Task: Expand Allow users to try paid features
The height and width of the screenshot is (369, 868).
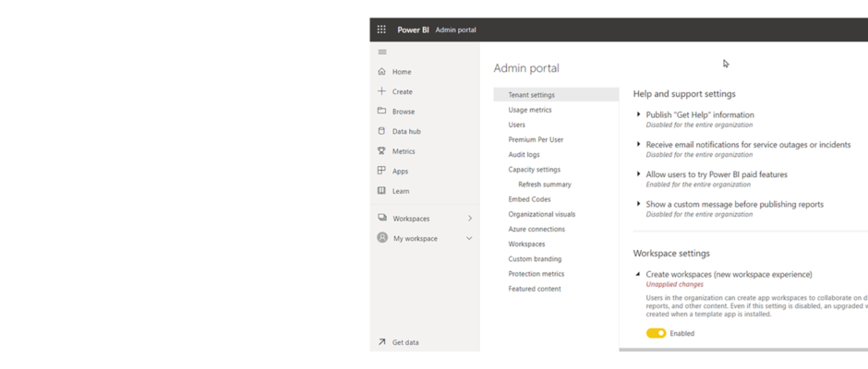Action: pos(639,173)
